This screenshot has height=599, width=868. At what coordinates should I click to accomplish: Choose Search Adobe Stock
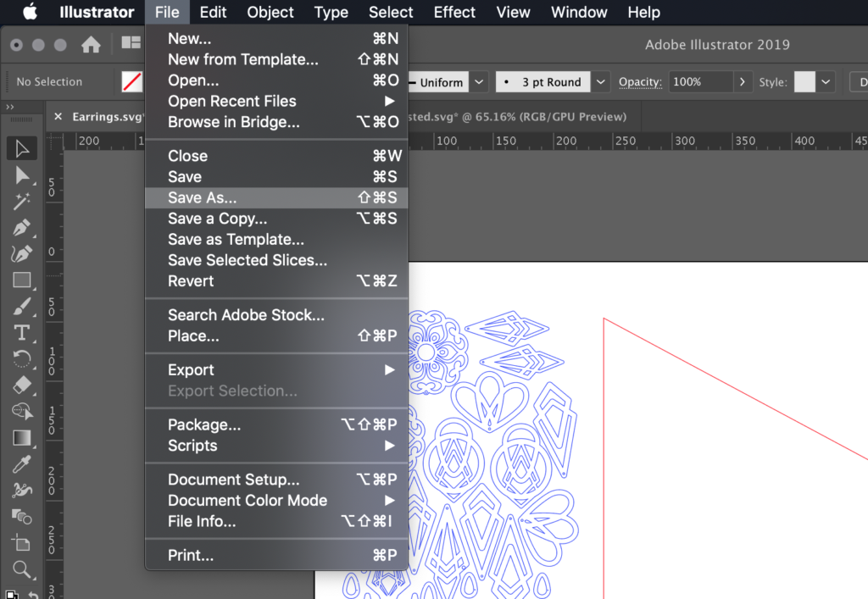click(x=276, y=315)
